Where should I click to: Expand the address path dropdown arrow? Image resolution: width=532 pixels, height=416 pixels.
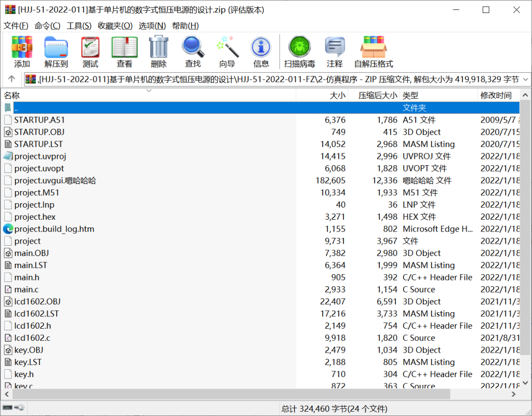click(x=525, y=79)
